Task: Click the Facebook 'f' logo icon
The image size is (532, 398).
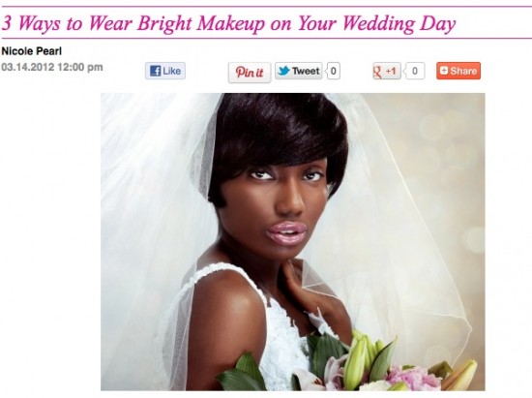Action: click(x=156, y=71)
